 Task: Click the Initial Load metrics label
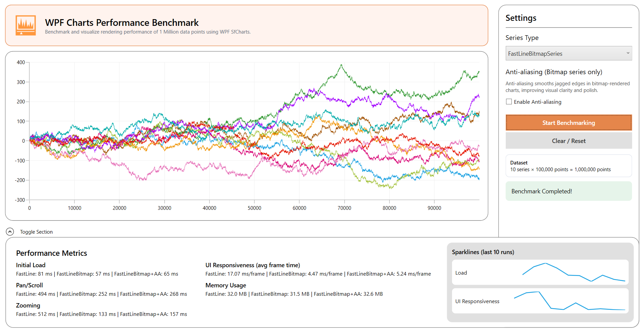pyautogui.click(x=31, y=265)
